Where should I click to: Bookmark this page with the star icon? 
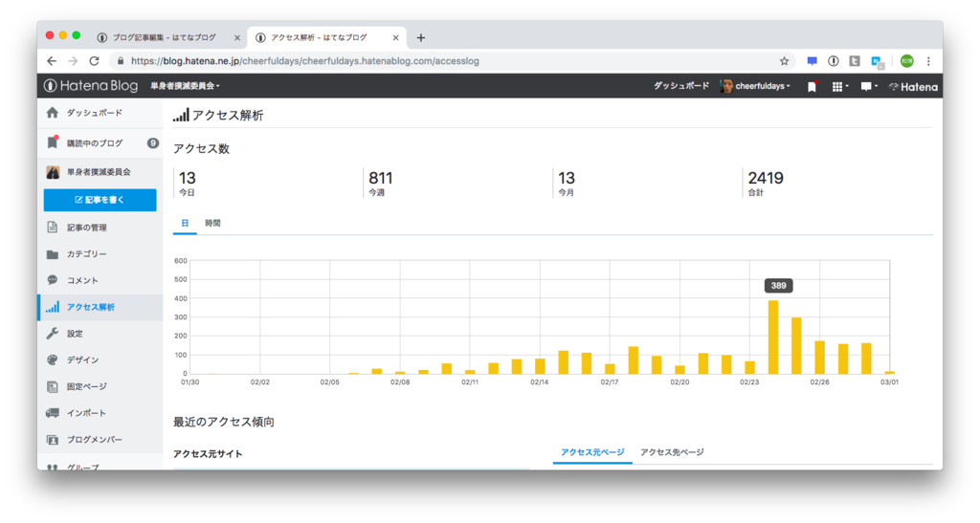click(785, 61)
